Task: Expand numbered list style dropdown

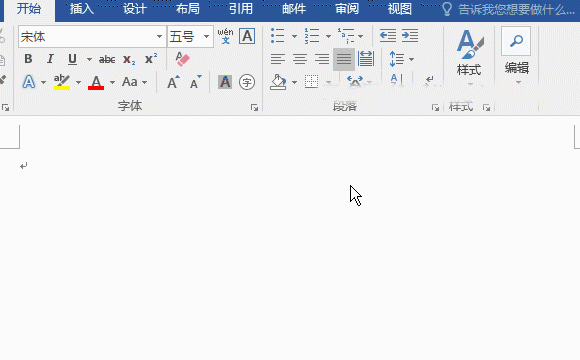Action: [x=328, y=36]
